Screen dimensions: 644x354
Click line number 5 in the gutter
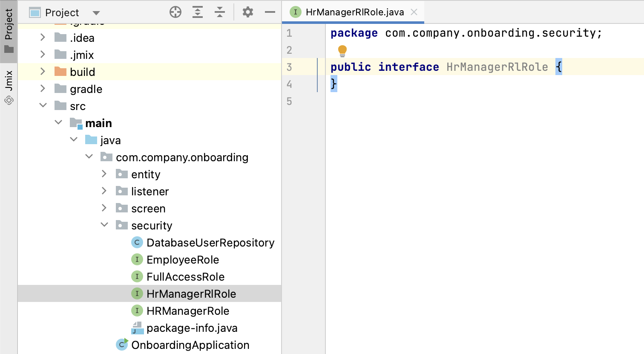(x=289, y=102)
